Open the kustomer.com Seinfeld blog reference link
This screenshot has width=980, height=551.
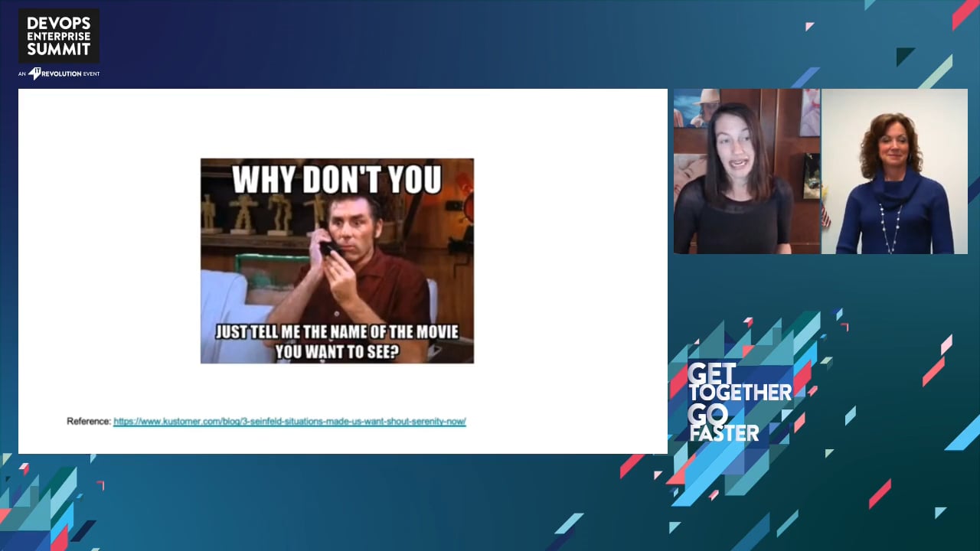(289, 422)
